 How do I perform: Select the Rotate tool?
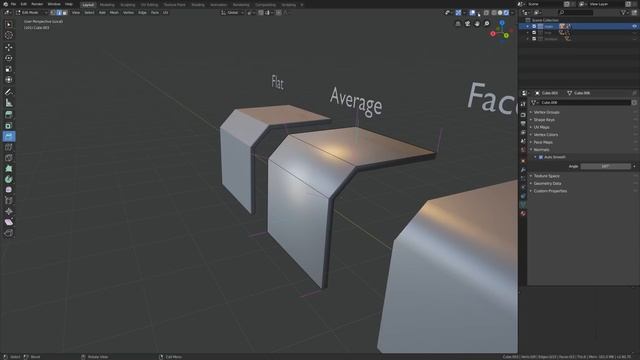pyautogui.click(x=9, y=58)
